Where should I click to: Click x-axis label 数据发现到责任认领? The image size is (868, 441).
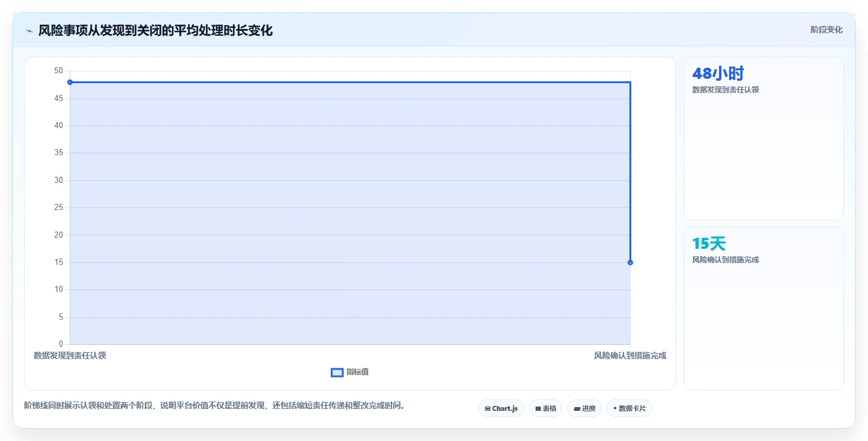click(x=70, y=355)
